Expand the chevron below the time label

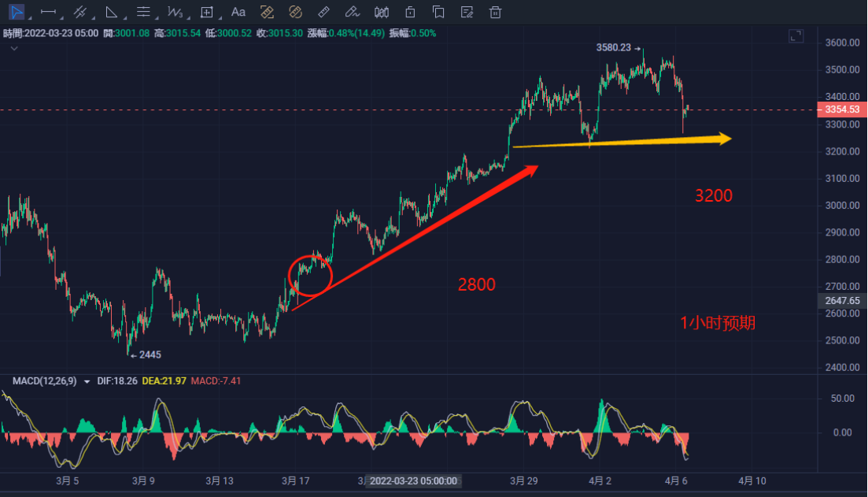13,48
